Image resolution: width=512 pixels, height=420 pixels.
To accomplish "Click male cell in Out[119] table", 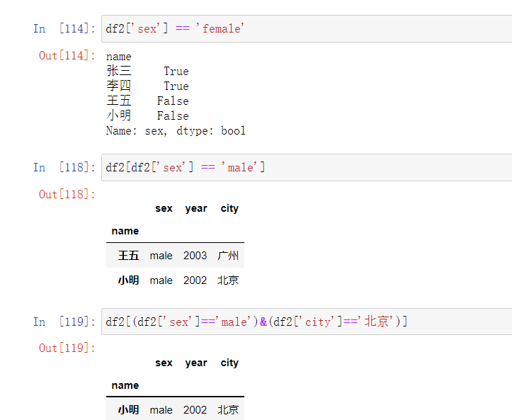I will pyautogui.click(x=161, y=410).
